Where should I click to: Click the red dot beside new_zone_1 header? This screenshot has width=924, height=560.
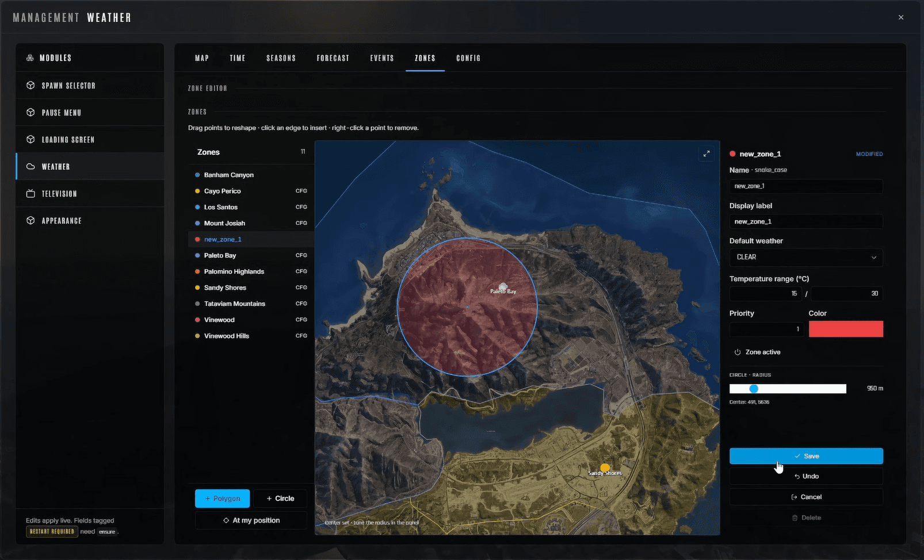732,154
